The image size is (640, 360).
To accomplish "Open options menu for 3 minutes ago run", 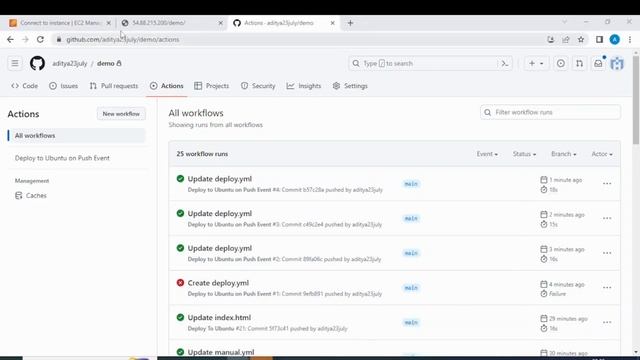I will tap(607, 253).
